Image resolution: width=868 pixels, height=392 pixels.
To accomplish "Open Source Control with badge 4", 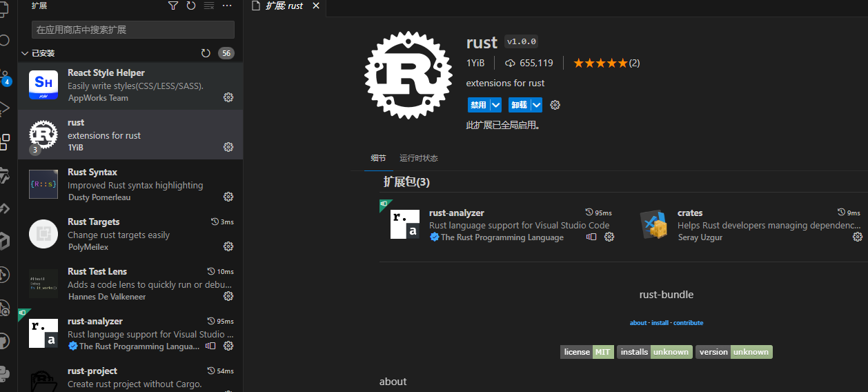I will (6, 77).
